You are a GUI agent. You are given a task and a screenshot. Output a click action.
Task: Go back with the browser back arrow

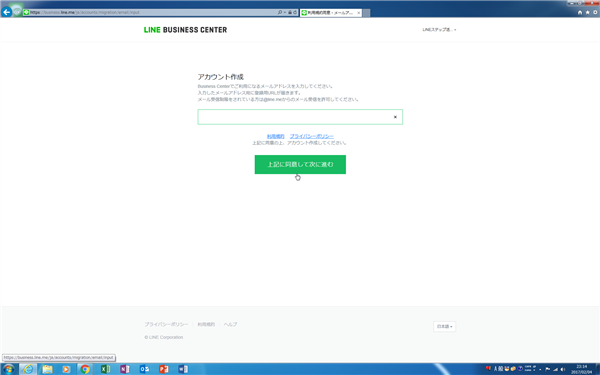click(7, 12)
